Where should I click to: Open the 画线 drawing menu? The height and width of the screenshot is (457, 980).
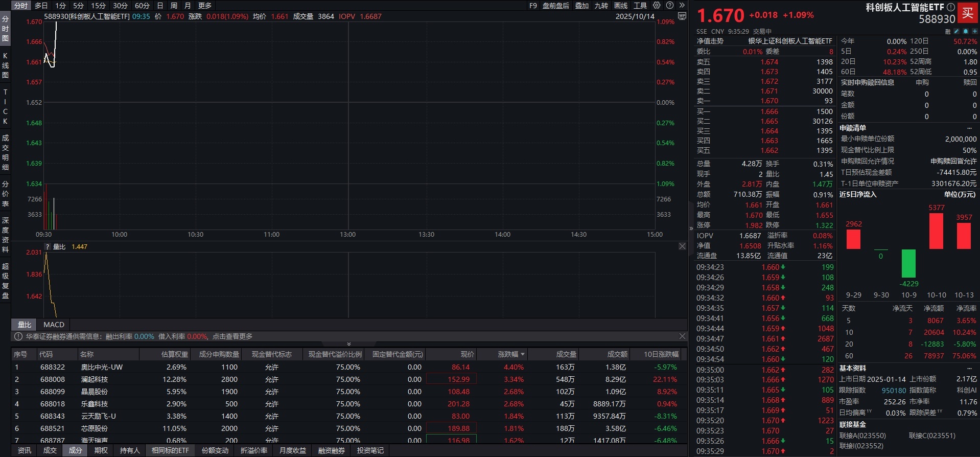(x=621, y=6)
